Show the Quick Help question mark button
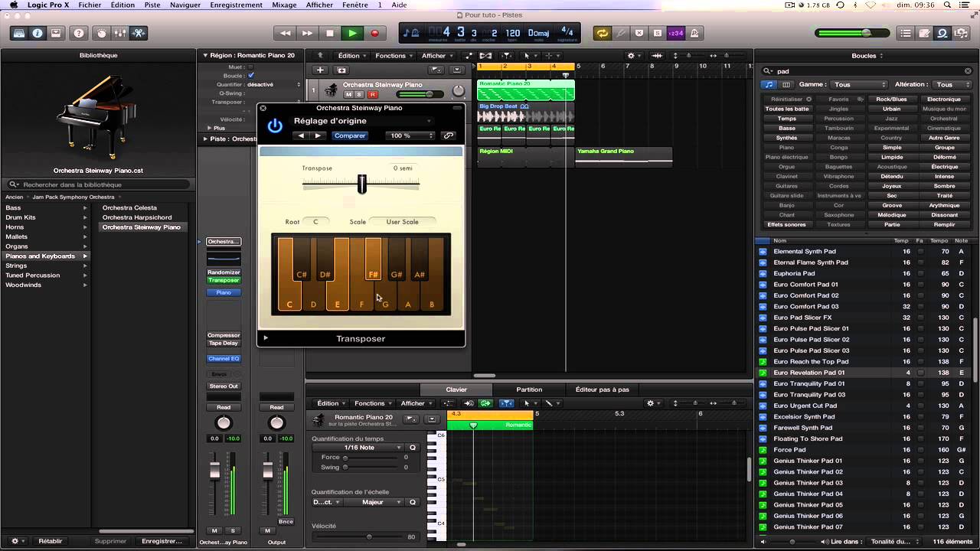 78,33
